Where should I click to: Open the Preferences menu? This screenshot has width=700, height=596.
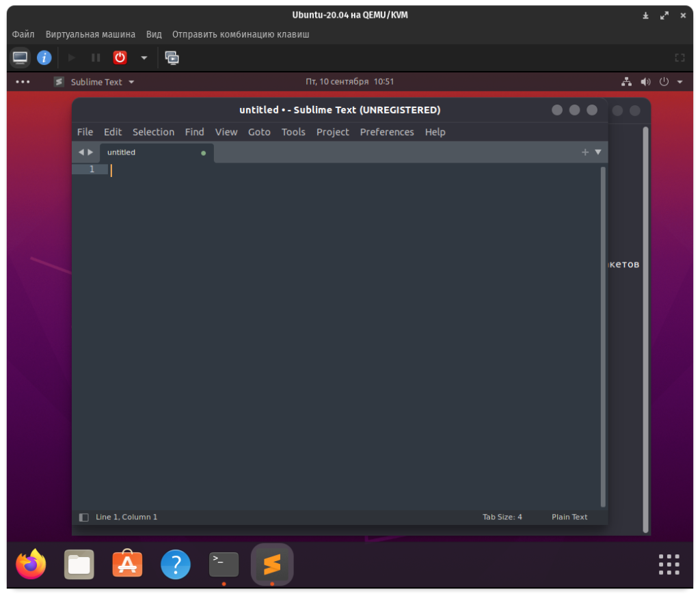(387, 132)
